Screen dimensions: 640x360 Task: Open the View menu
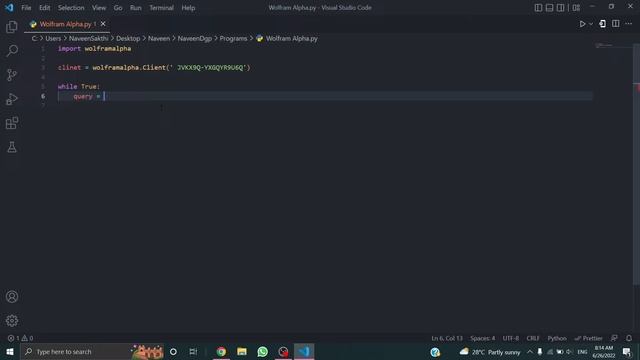coord(99,8)
